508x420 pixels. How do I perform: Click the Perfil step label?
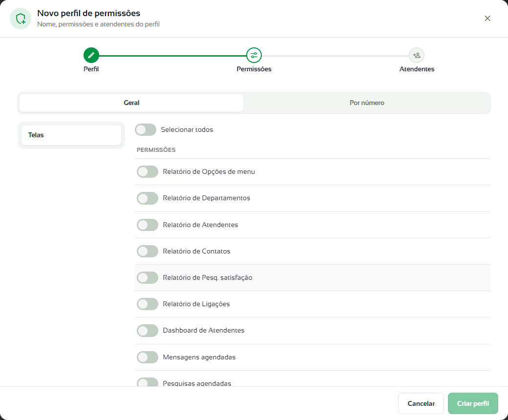[x=91, y=69]
